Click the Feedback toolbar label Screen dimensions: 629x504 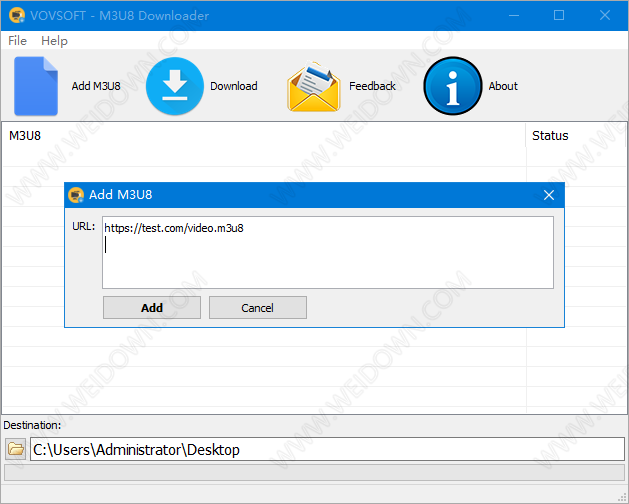(372, 86)
